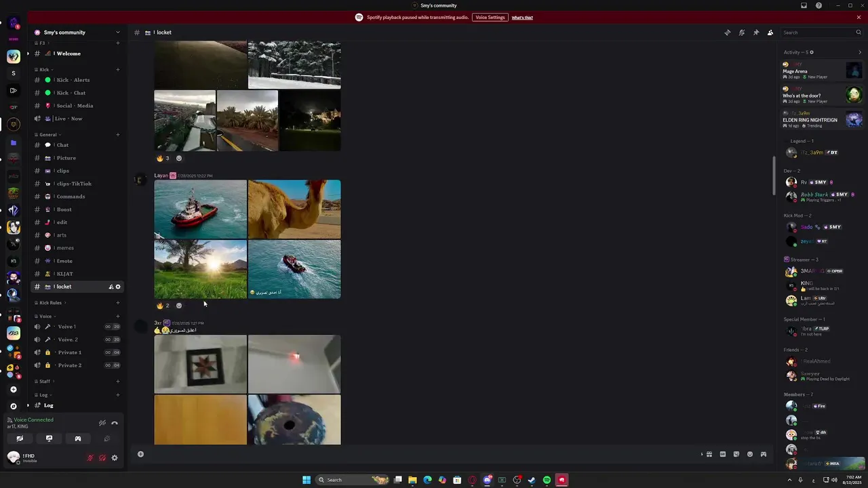Click the Layan username

pos(161,176)
